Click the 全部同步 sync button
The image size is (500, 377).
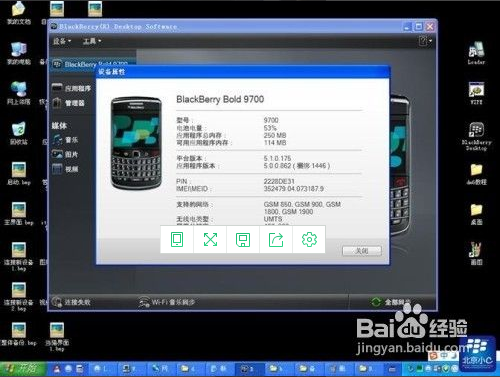pos(391,302)
